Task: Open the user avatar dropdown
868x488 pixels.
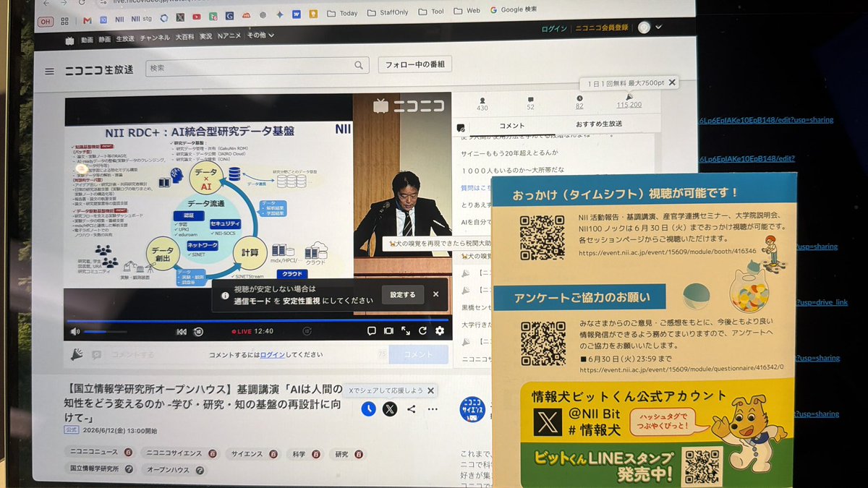Action: coord(649,27)
